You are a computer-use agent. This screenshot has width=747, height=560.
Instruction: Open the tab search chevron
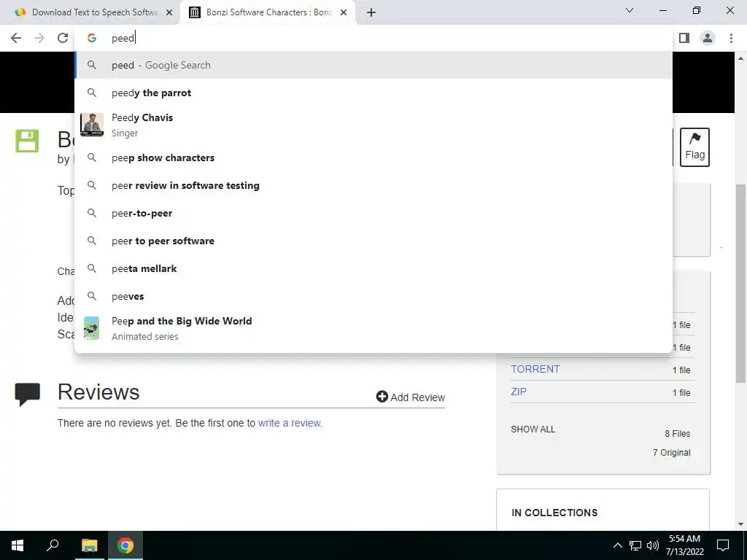(630, 10)
